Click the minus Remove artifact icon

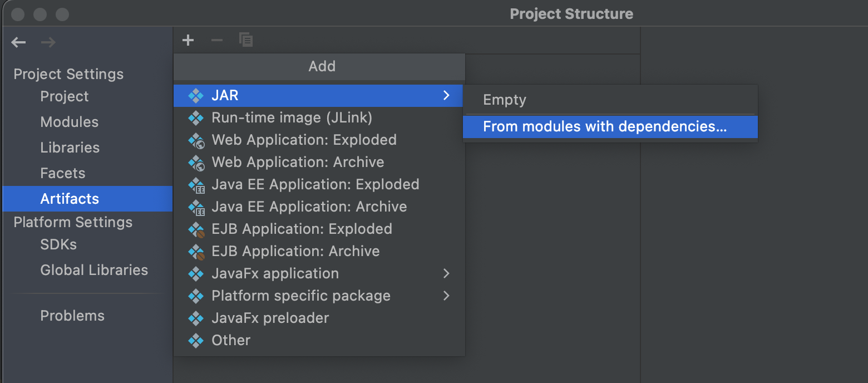(x=217, y=40)
